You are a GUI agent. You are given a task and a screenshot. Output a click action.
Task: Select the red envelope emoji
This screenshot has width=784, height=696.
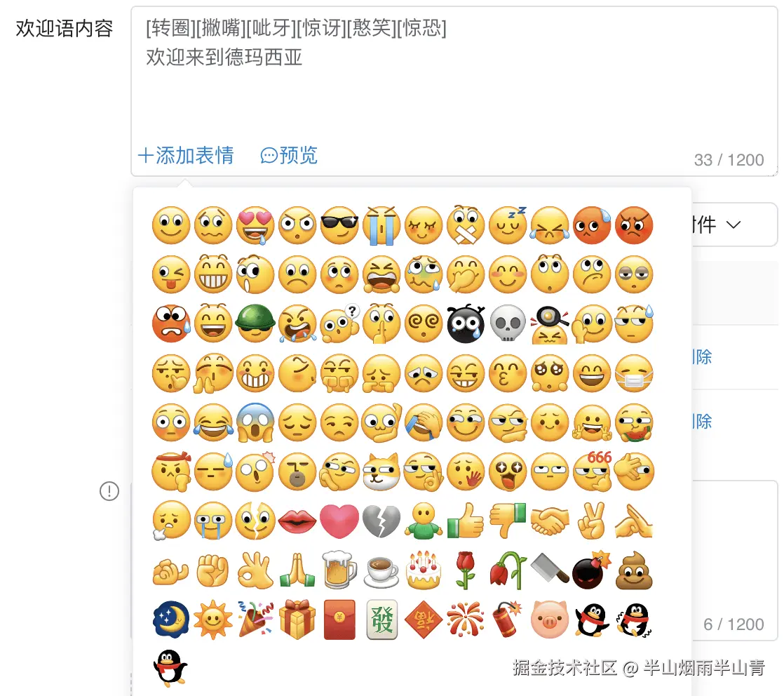(x=339, y=620)
